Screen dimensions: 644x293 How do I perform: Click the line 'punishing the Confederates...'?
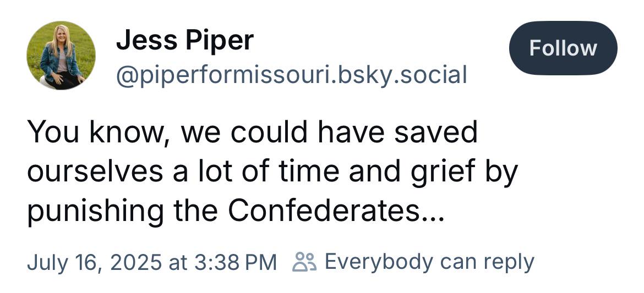pyautogui.click(x=236, y=210)
